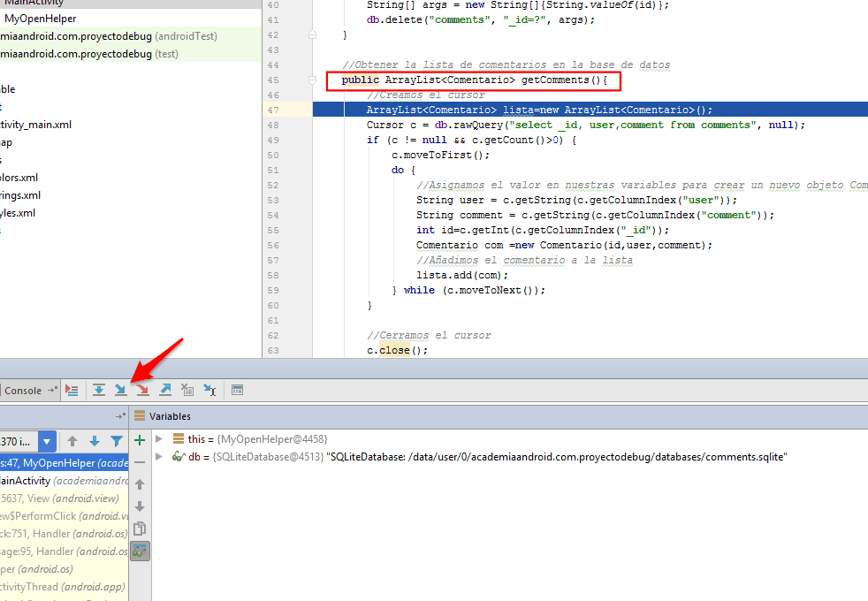Open the thread selector dropdown arrow

tap(47, 442)
